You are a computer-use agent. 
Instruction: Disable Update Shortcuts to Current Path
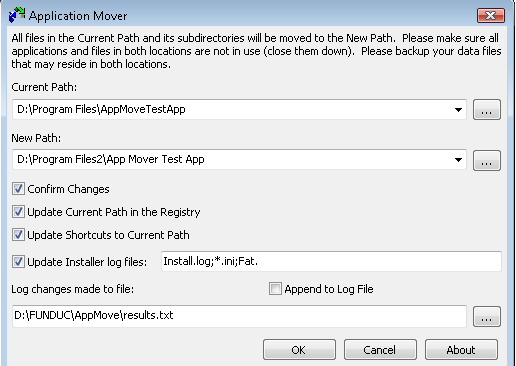[18, 235]
